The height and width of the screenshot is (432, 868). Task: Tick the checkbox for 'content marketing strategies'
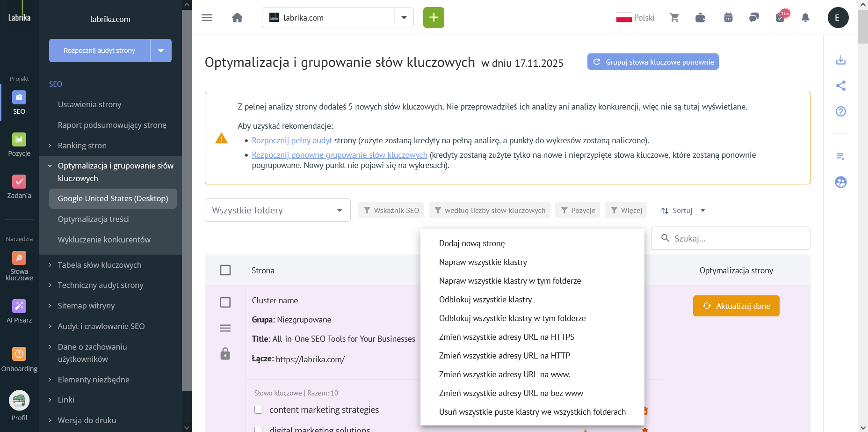click(258, 410)
